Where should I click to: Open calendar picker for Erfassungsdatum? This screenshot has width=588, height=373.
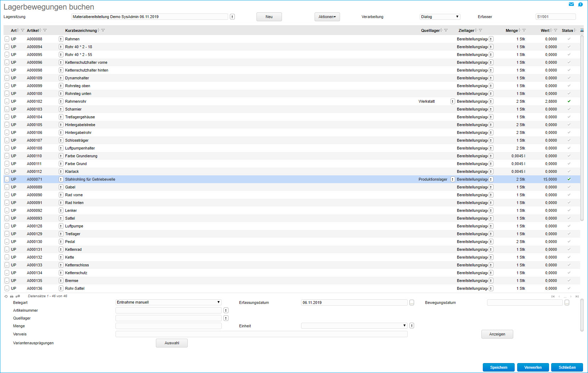[x=412, y=303]
